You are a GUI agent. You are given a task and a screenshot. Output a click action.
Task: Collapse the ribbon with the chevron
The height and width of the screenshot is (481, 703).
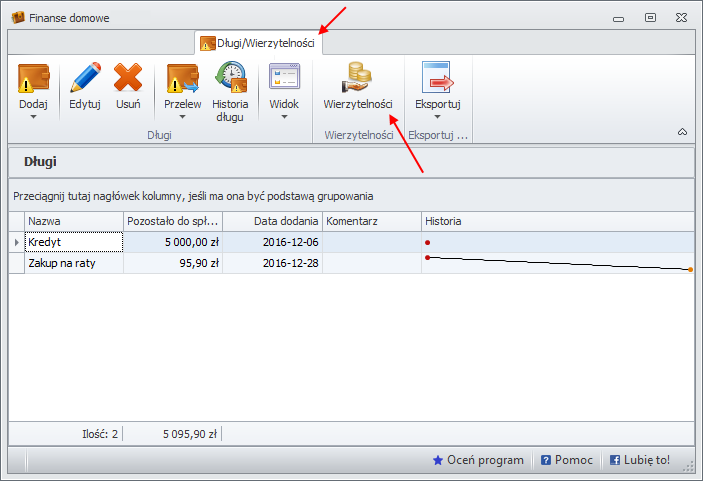pos(682,132)
